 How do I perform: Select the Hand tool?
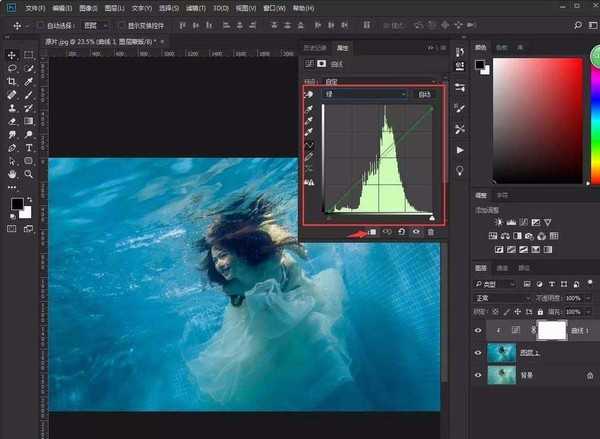coord(11,172)
